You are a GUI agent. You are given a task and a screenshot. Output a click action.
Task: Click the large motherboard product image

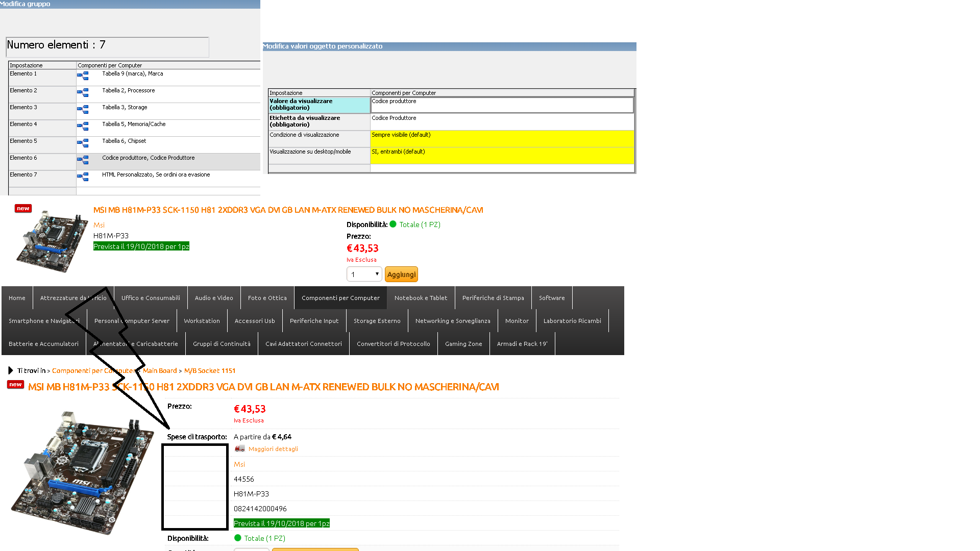(83, 472)
